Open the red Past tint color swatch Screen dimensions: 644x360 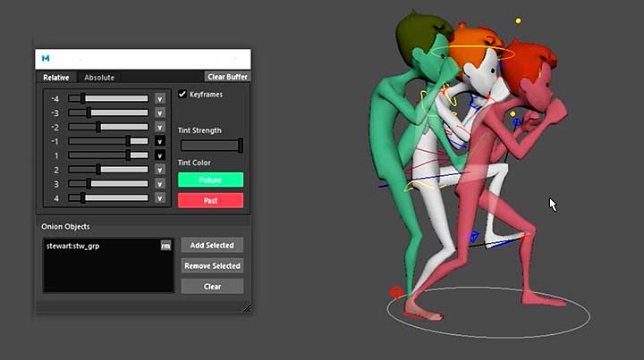pyautogui.click(x=210, y=200)
